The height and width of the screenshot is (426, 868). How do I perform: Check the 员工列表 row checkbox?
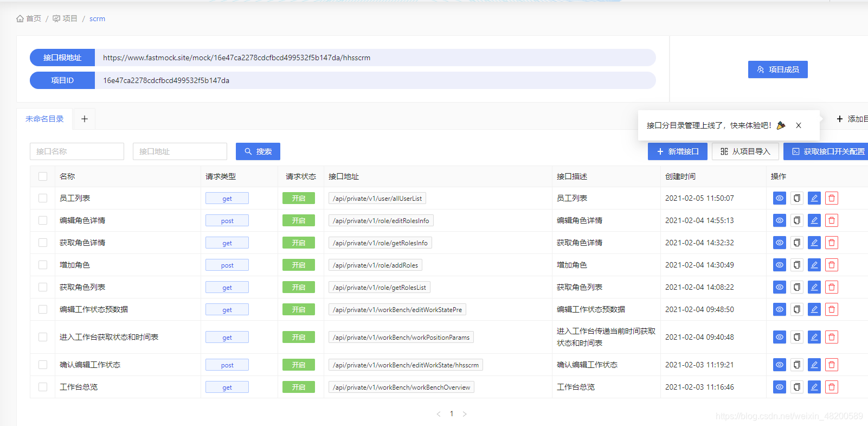pos(43,198)
